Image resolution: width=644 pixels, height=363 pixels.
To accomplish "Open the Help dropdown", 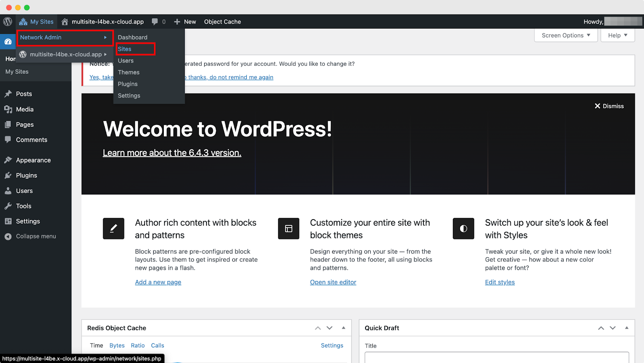I will tap(617, 35).
